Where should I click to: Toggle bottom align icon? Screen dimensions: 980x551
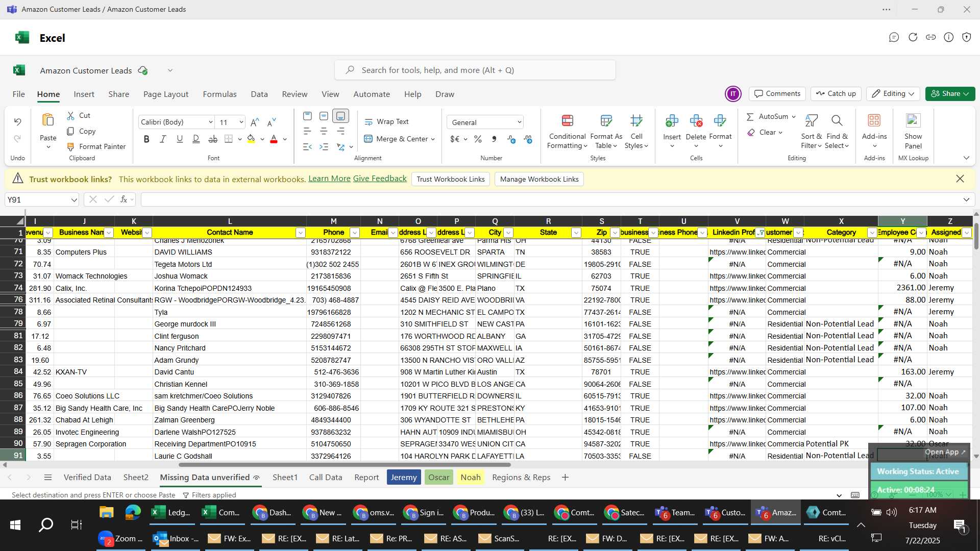pos(340,116)
